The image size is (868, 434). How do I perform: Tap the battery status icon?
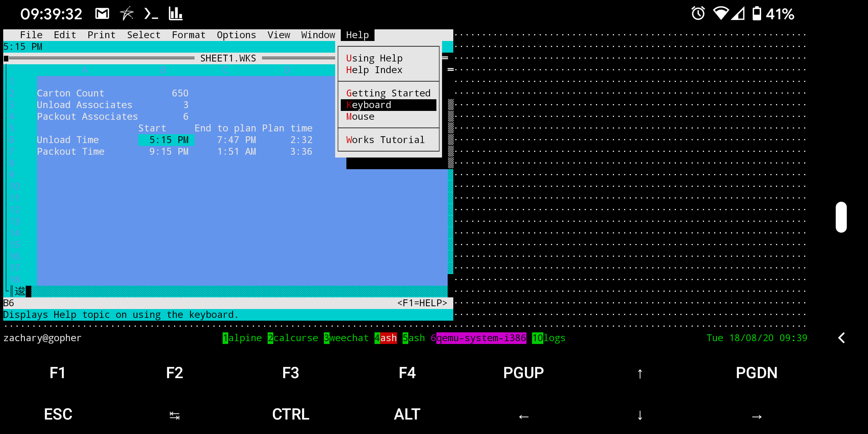(756, 14)
